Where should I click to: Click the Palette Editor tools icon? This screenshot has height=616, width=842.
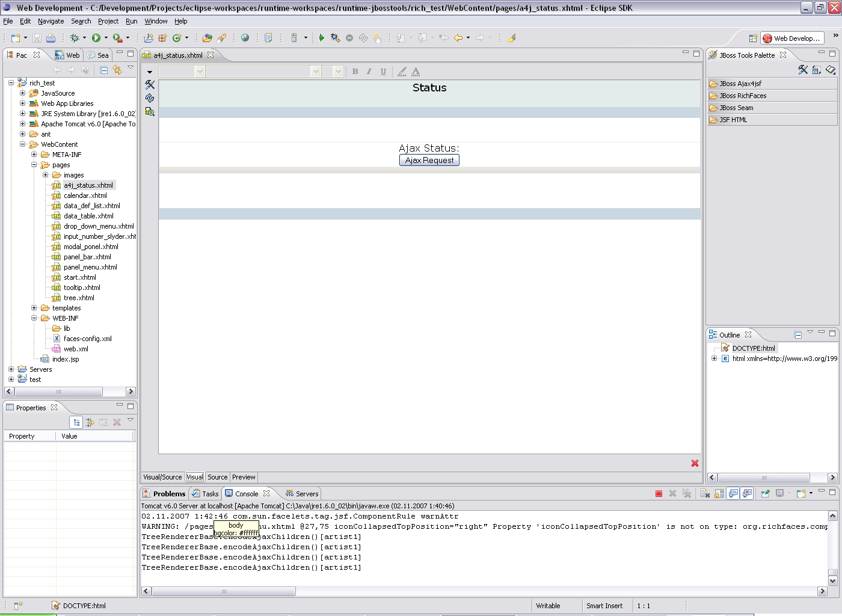point(803,70)
